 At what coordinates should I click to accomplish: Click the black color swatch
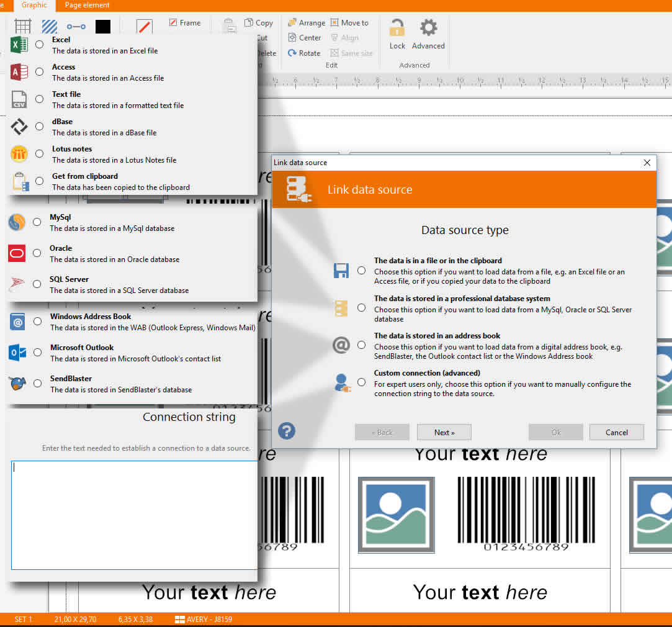[x=103, y=27]
